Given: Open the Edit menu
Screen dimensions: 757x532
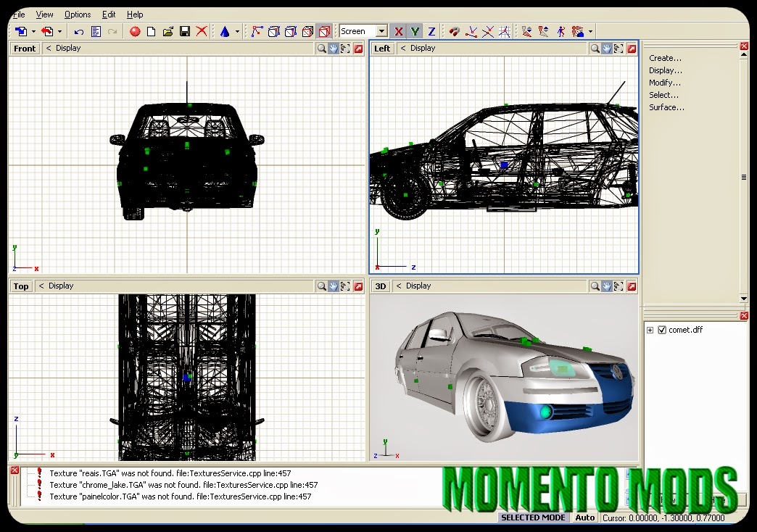Looking at the screenshot, I should (x=109, y=14).
